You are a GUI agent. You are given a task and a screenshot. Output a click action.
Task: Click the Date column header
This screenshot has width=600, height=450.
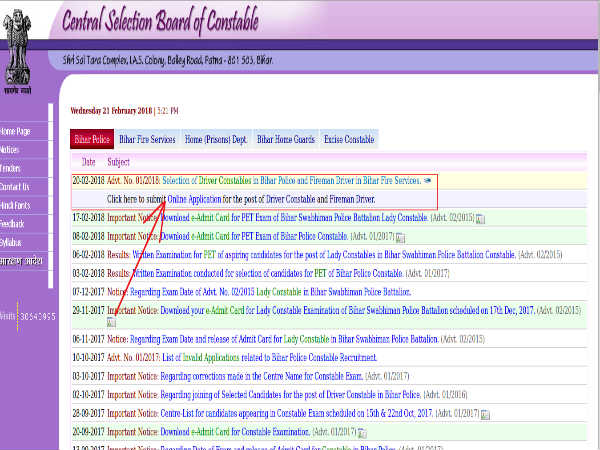(x=88, y=162)
